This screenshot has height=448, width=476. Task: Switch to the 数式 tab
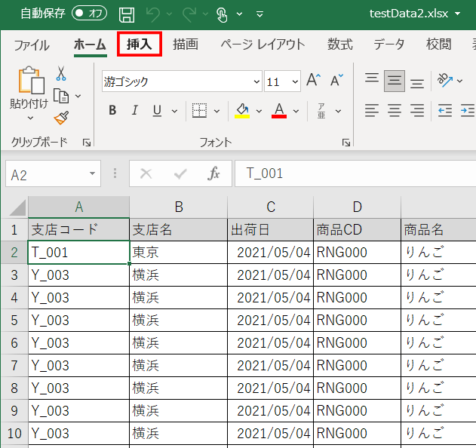click(x=339, y=44)
